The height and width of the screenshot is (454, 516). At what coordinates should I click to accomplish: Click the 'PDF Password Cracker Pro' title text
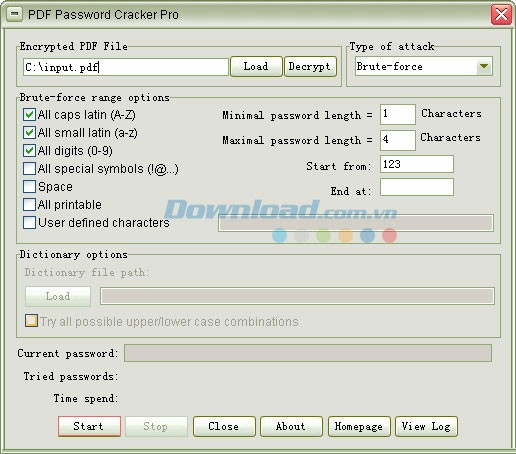point(103,15)
